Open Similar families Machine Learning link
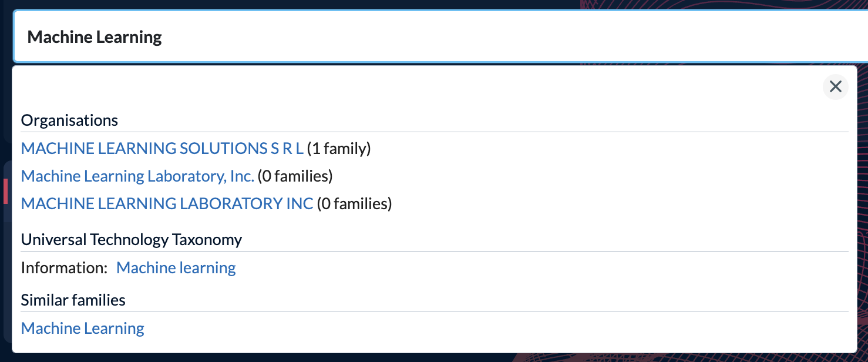 [x=83, y=328]
